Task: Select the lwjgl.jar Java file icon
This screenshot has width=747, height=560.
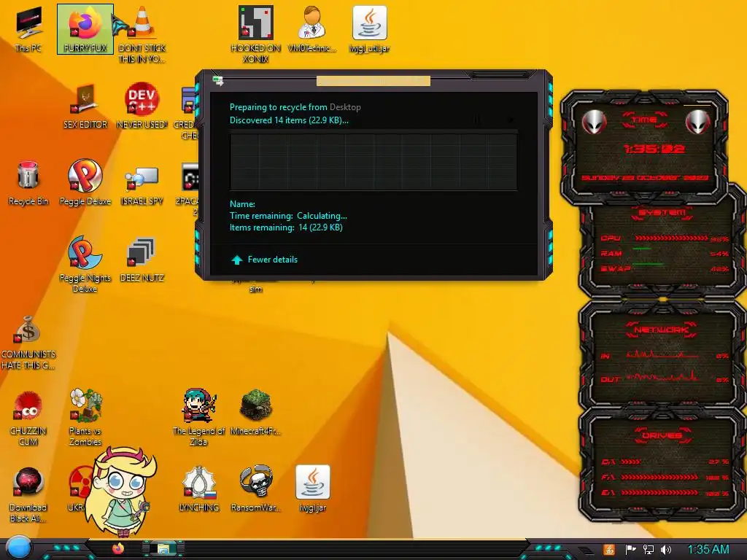Action: (x=312, y=489)
